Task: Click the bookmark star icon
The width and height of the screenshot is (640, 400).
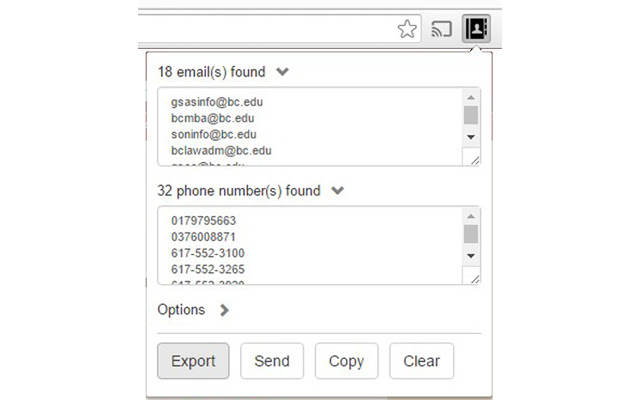Action: coord(407,29)
